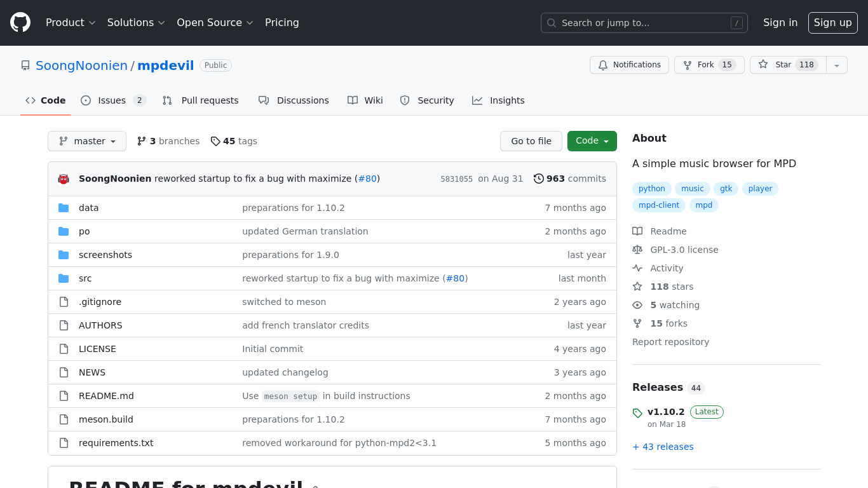Click the SoongNoonien owner link in title
The height and width of the screenshot is (488, 868).
click(81, 65)
